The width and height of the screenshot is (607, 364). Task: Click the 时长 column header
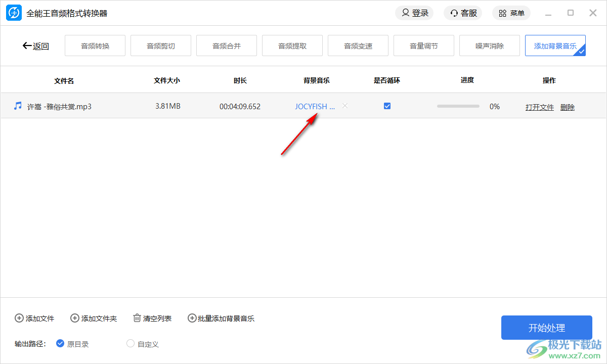pos(240,80)
